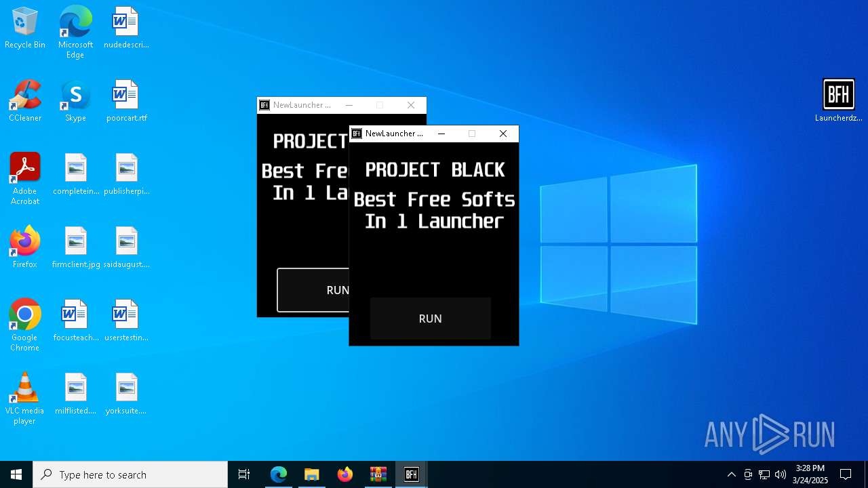868x488 pixels.
Task: Select the Google Chrome desktop shortcut
Action: click(x=25, y=325)
